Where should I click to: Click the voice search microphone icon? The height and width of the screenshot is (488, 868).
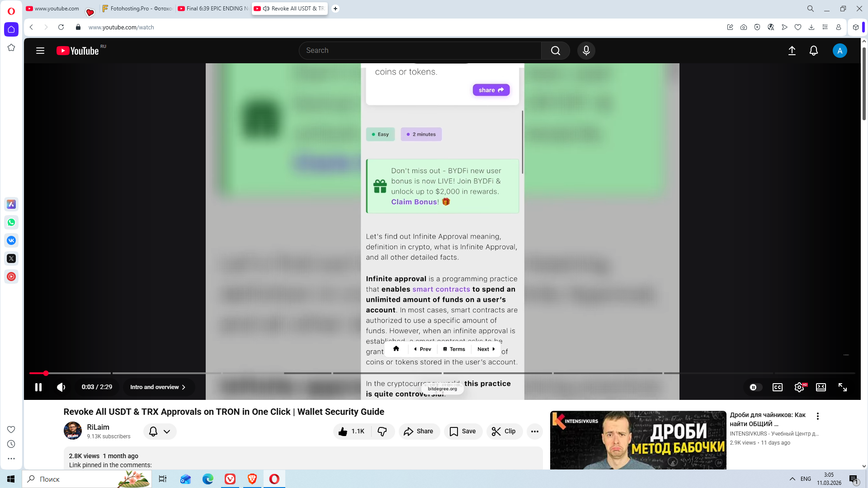pyautogui.click(x=586, y=51)
